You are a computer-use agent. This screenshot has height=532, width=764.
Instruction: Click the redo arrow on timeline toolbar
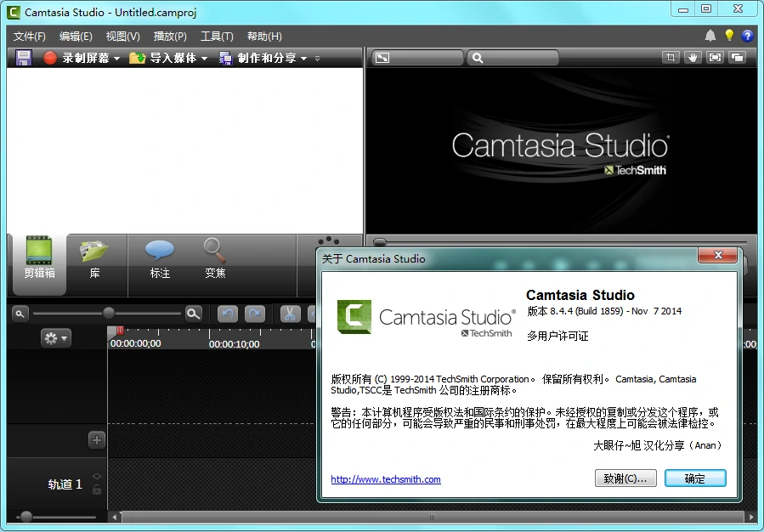254,314
